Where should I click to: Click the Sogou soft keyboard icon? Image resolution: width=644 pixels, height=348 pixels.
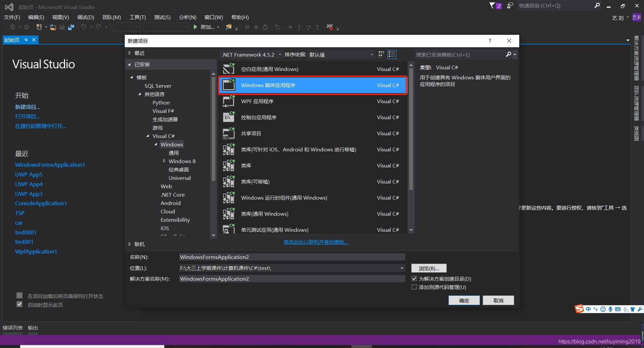[x=618, y=309]
